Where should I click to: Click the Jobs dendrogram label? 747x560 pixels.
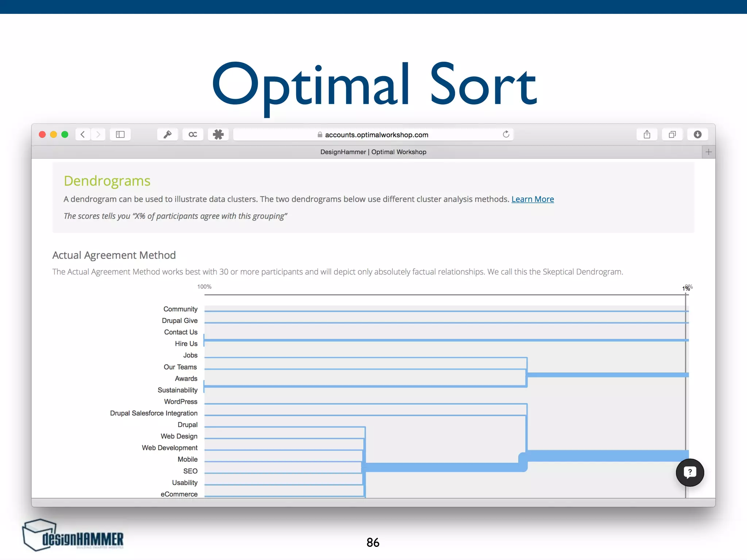click(190, 355)
